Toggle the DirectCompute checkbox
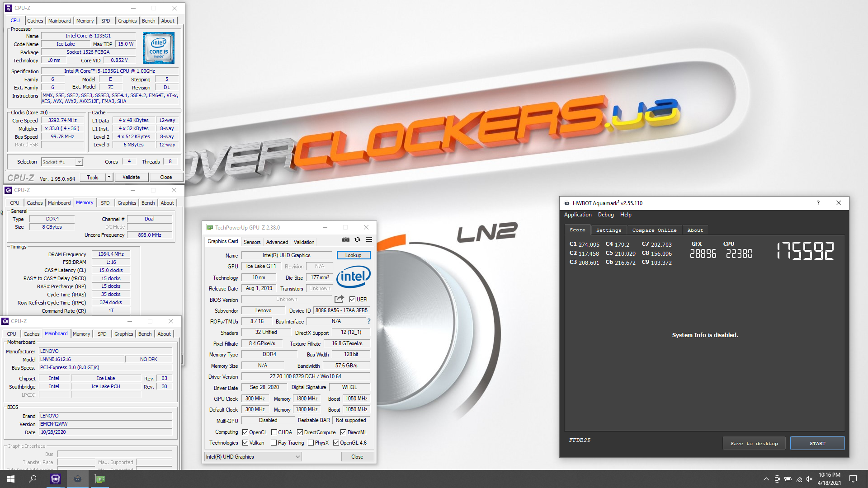 (x=300, y=432)
